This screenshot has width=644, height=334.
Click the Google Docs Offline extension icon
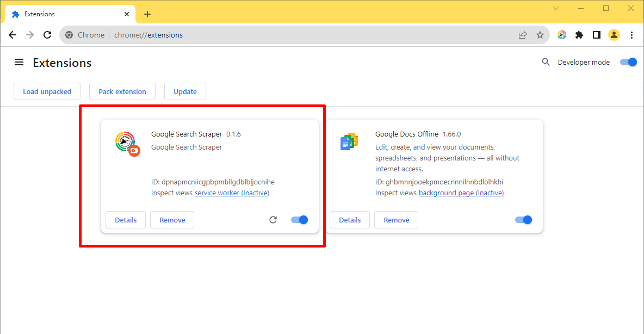point(350,141)
